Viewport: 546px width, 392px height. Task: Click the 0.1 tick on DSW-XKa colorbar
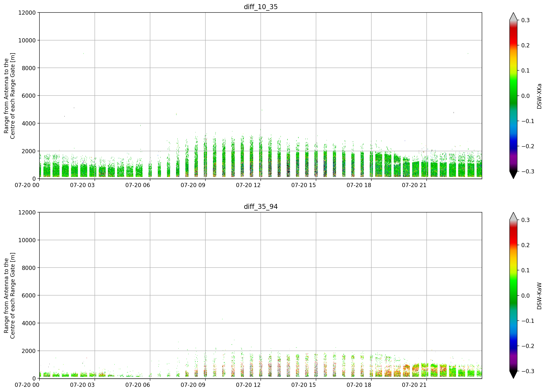pyautogui.click(x=526, y=71)
